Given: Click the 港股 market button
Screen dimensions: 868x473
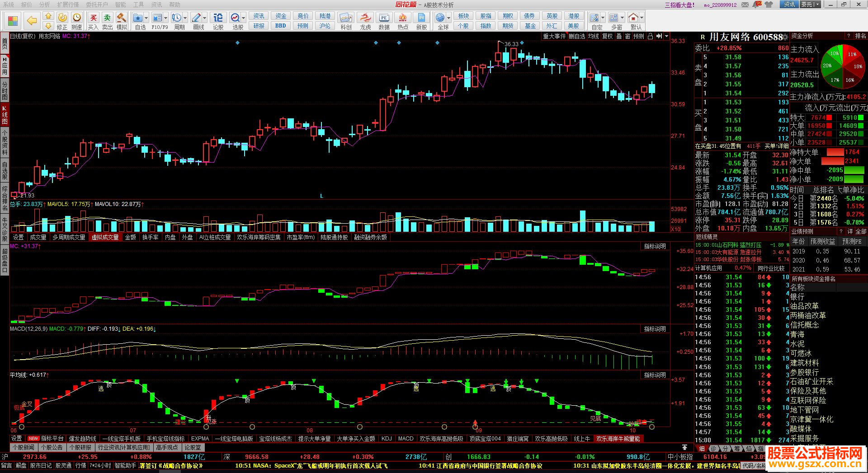Looking at the screenshot, I should tap(573, 16).
